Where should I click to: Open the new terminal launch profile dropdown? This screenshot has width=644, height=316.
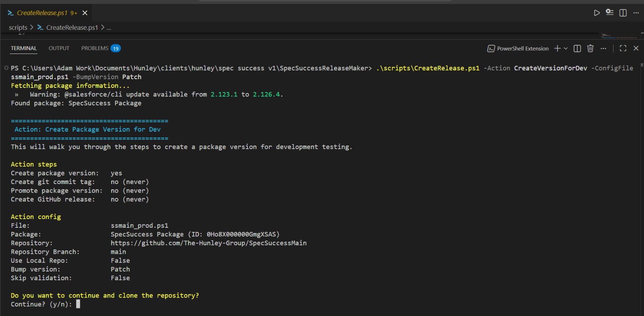point(566,48)
